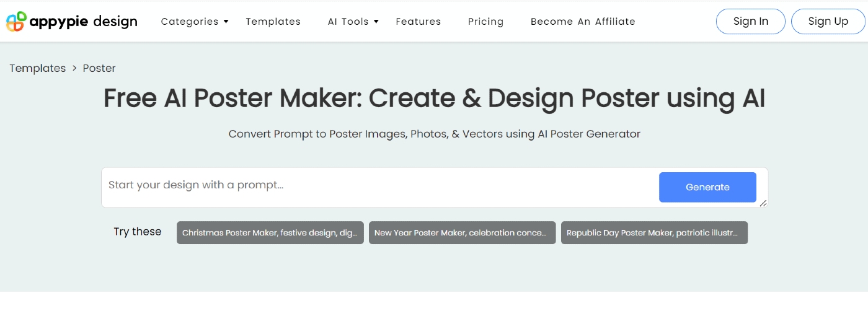Open the AI Tools menu
868x319 pixels.
pos(348,22)
